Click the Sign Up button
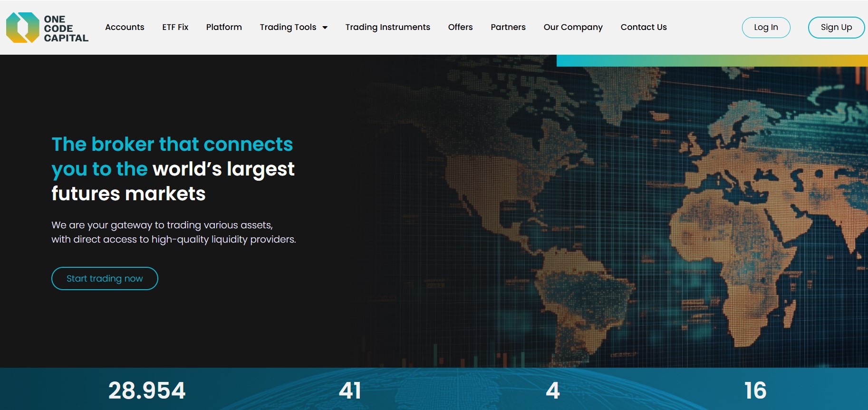This screenshot has height=410, width=868. click(836, 27)
